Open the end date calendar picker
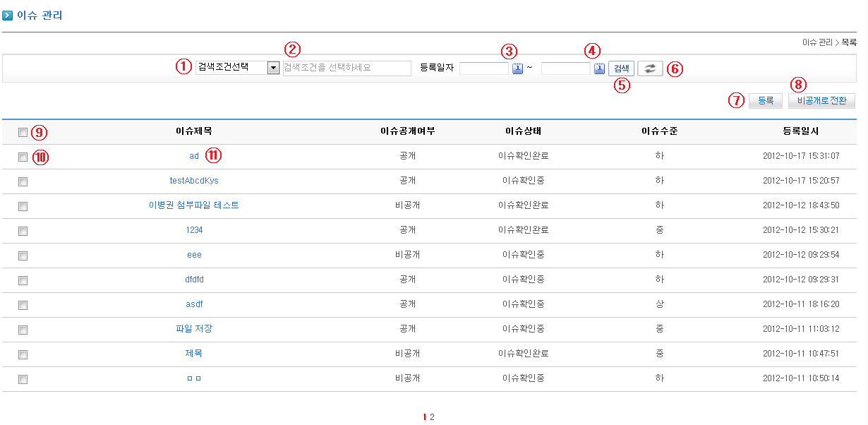 (x=599, y=68)
